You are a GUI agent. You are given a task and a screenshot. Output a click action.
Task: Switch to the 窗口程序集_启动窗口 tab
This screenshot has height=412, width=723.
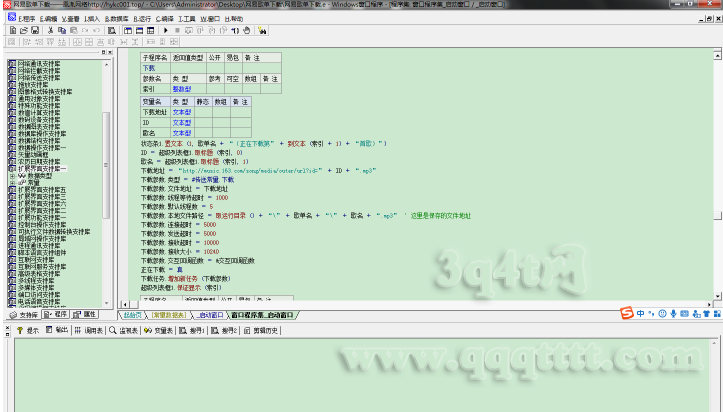(x=262, y=315)
